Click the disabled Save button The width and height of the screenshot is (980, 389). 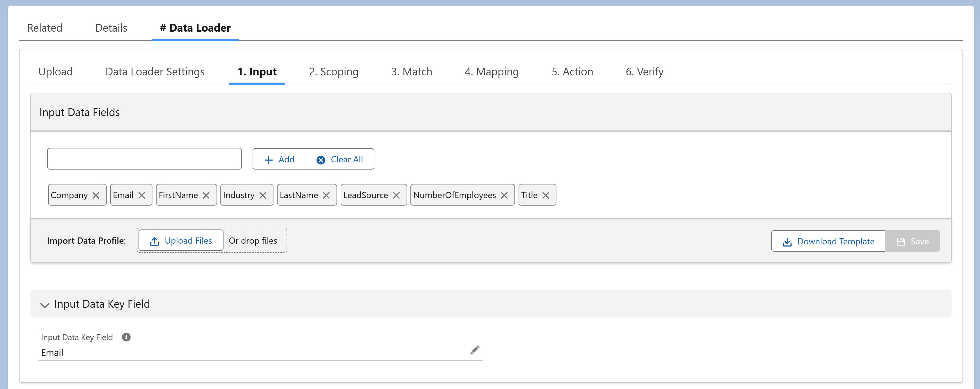tap(912, 242)
